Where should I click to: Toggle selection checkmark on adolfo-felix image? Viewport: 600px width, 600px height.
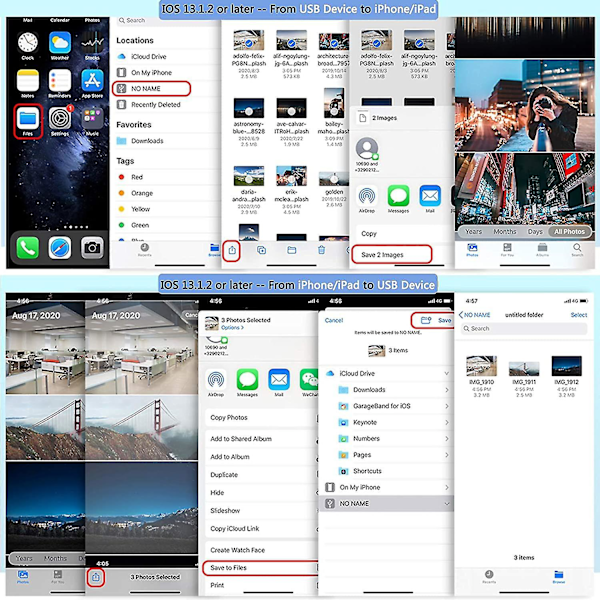point(249,44)
